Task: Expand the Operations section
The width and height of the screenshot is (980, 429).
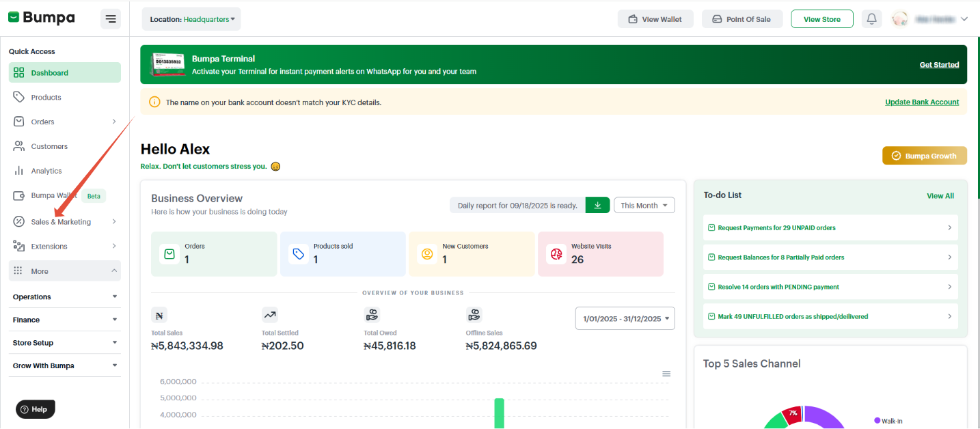Action: point(65,296)
